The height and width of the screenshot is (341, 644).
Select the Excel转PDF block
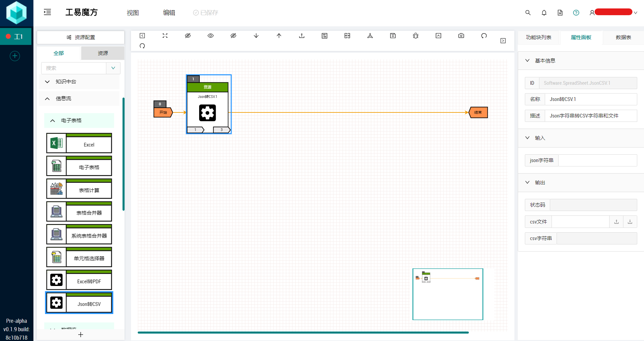pos(79,280)
